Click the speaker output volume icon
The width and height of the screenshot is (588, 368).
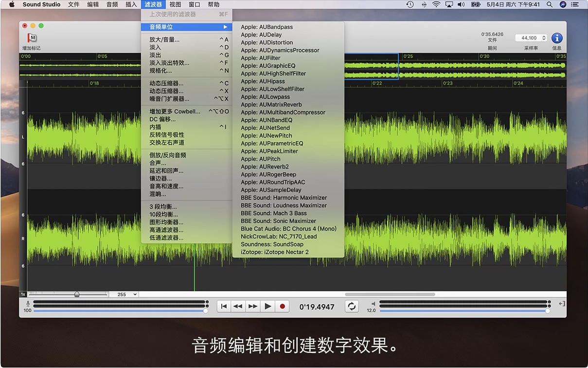[374, 303]
